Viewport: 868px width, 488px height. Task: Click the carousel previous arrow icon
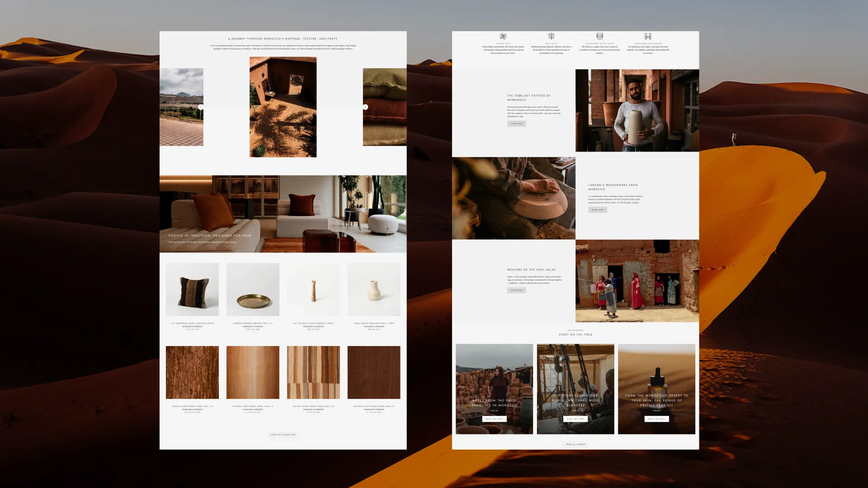[201, 107]
